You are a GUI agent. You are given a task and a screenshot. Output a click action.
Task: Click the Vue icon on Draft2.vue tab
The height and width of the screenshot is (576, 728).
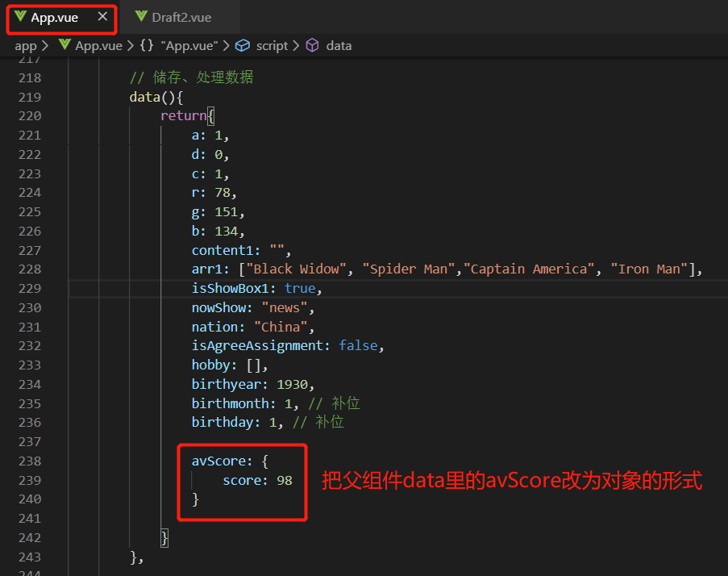141,17
